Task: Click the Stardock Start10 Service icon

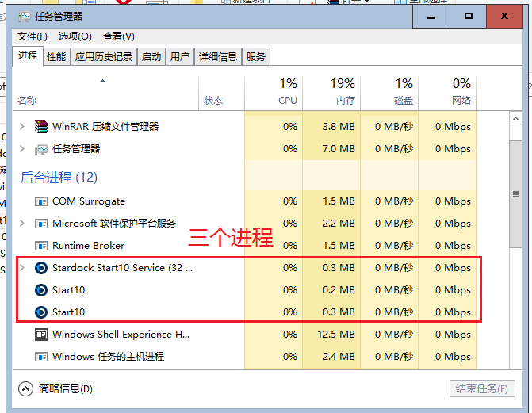Action: tap(41, 268)
